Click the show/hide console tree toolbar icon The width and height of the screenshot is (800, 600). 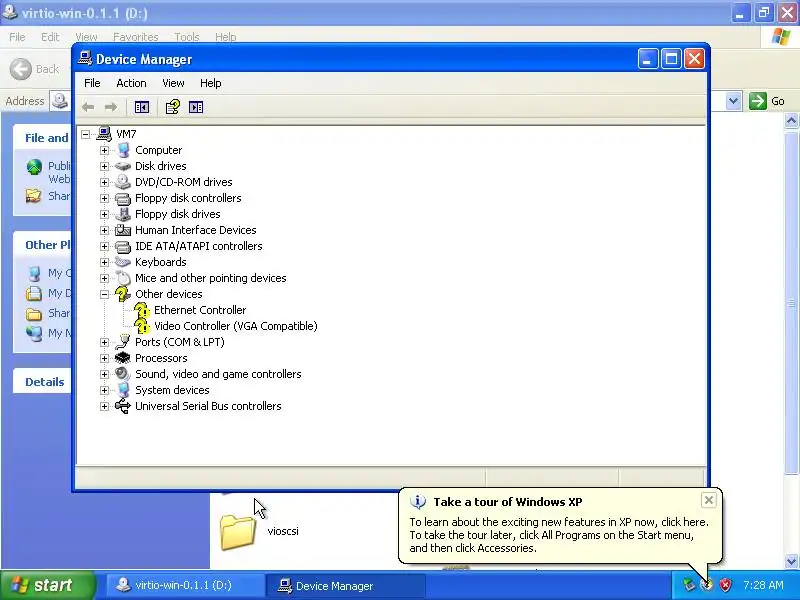tap(142, 107)
